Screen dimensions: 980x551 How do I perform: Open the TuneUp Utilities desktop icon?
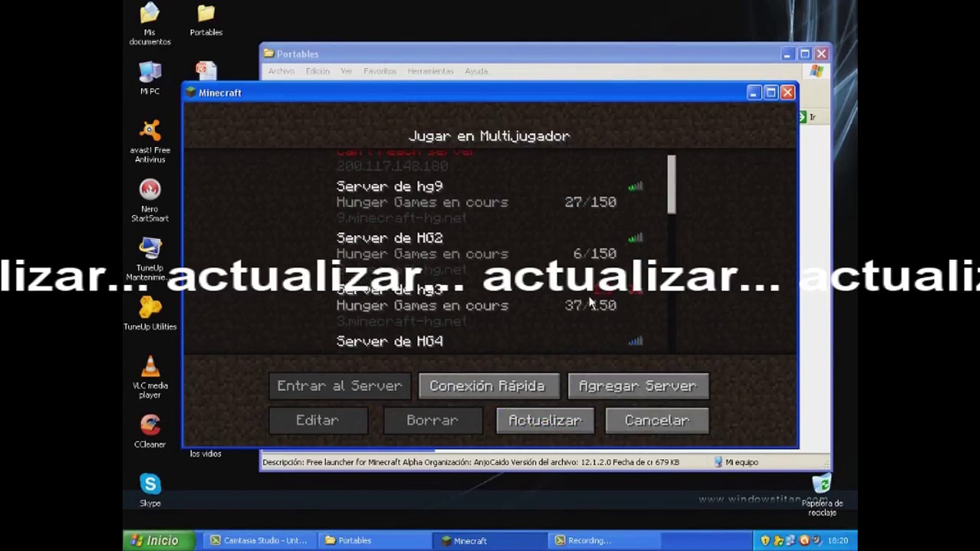coord(150,308)
